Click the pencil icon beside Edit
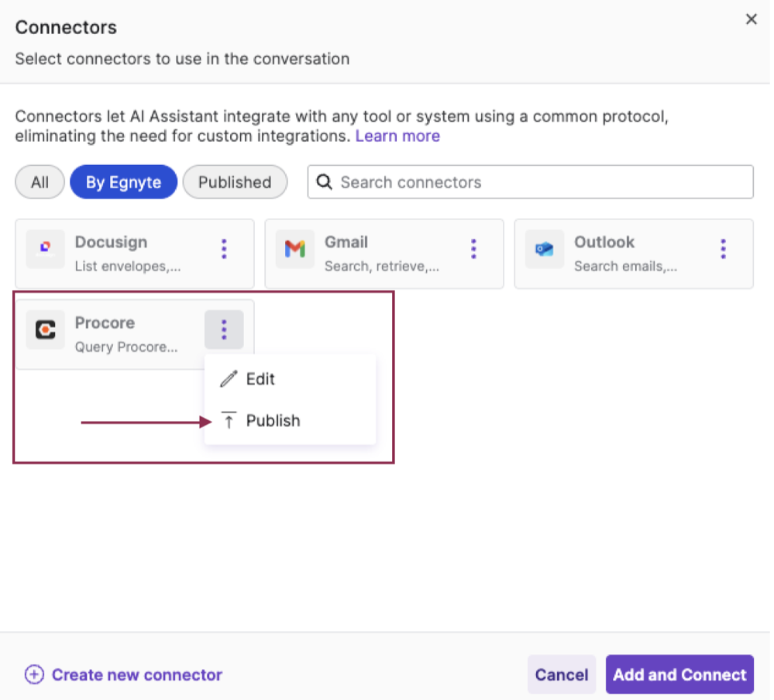 [x=229, y=379]
